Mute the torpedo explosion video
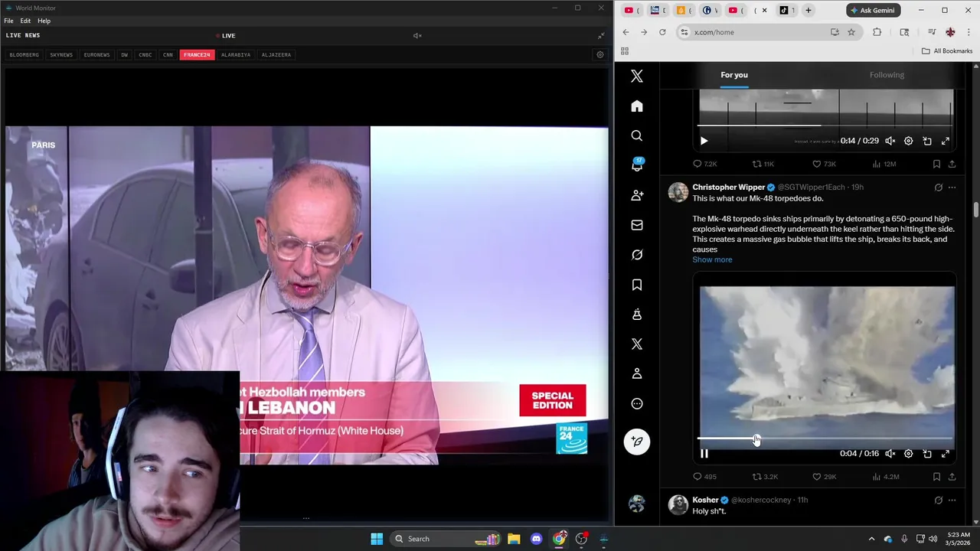 click(890, 454)
